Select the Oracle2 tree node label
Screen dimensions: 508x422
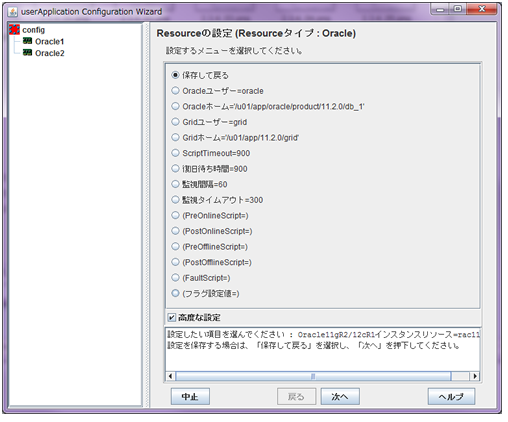point(50,53)
